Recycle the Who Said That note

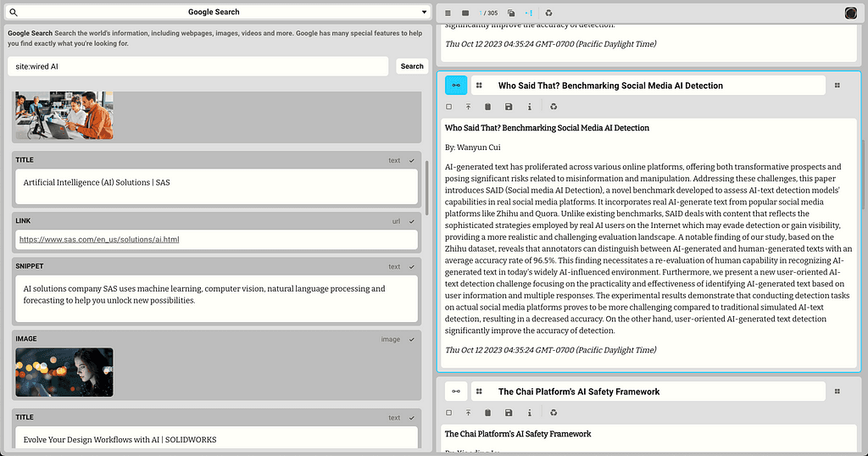pos(554,107)
